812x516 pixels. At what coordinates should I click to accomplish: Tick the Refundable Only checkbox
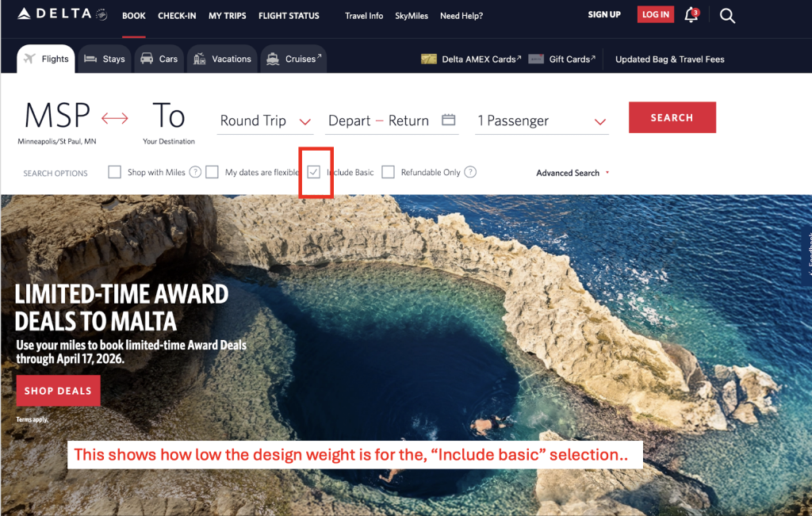[388, 172]
